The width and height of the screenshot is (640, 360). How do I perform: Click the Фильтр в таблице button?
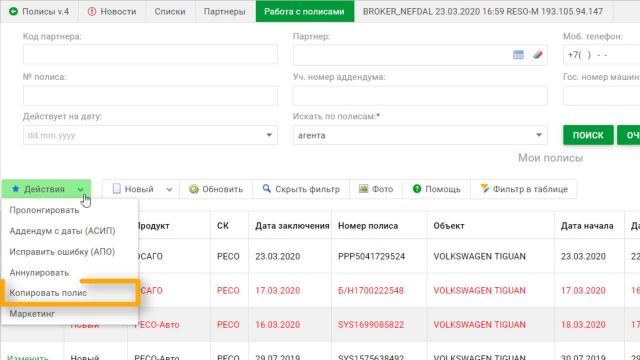click(524, 189)
